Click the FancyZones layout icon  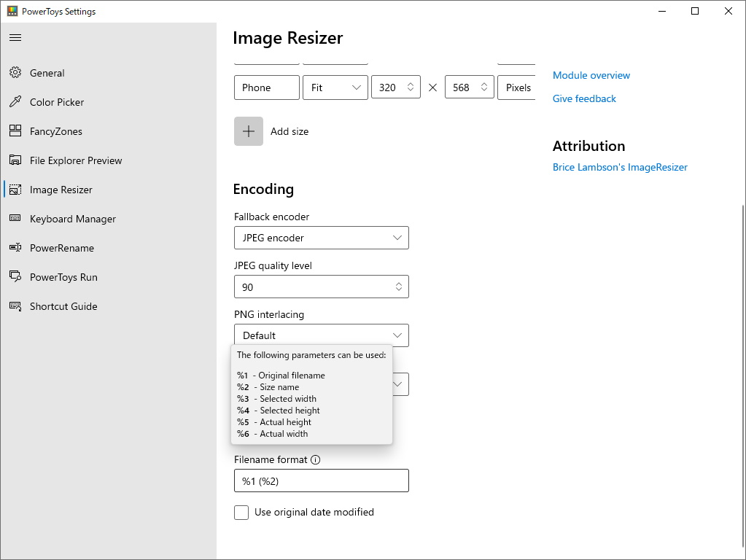pos(15,131)
